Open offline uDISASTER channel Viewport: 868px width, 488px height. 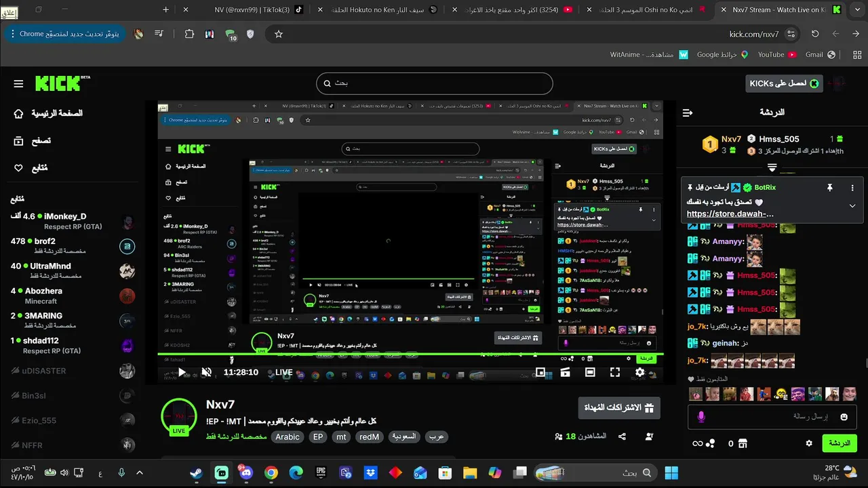point(71,371)
